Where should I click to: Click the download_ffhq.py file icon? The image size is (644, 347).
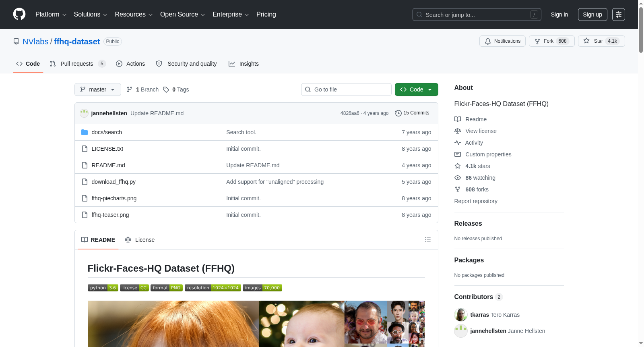tap(85, 182)
